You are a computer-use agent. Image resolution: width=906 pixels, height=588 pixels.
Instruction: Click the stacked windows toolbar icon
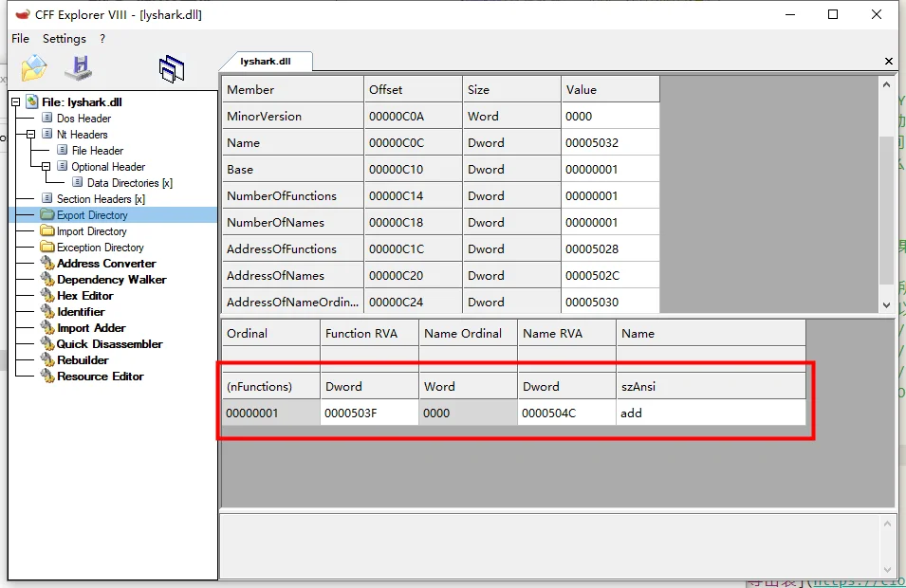pos(172,68)
